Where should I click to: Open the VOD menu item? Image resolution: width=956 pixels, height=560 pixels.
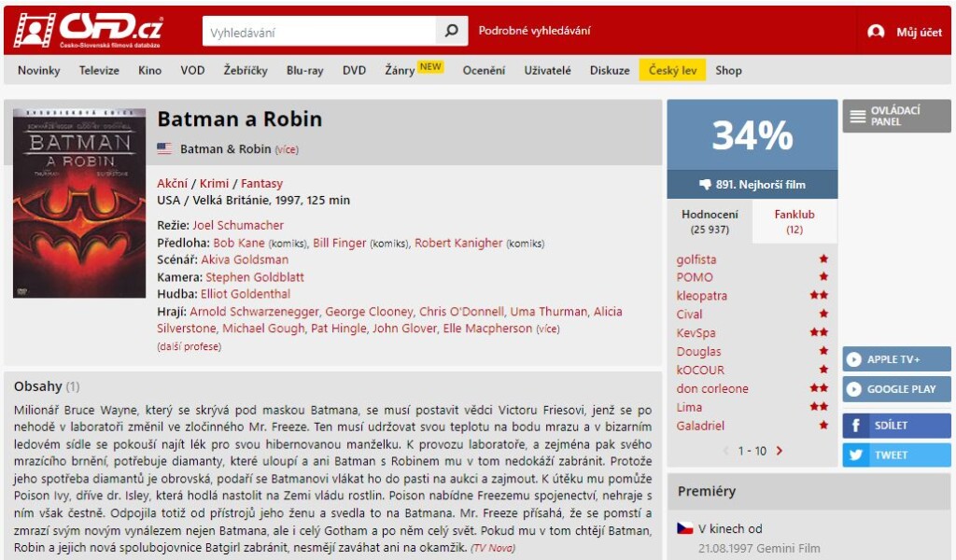point(192,71)
